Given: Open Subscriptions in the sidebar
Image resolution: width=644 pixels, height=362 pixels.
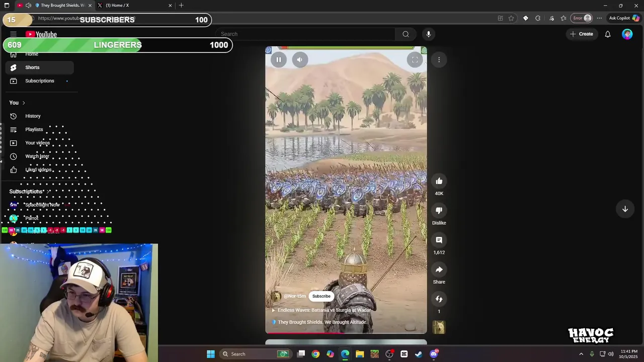Looking at the screenshot, I should (40, 81).
